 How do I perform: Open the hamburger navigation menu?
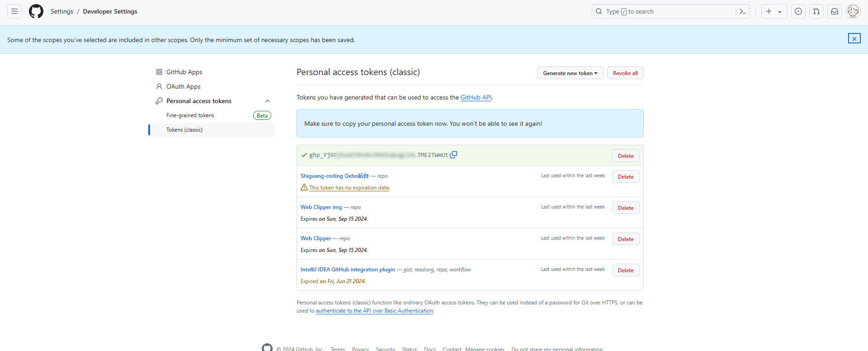click(14, 11)
